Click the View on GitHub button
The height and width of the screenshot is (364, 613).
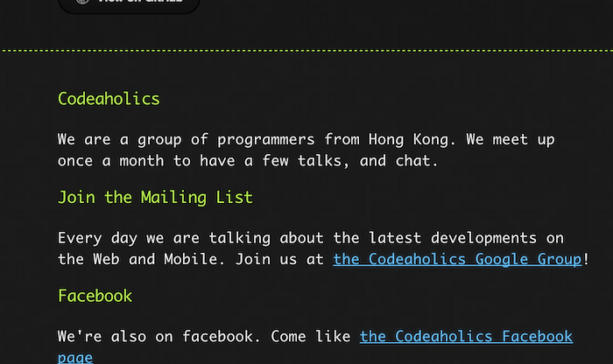129,3
